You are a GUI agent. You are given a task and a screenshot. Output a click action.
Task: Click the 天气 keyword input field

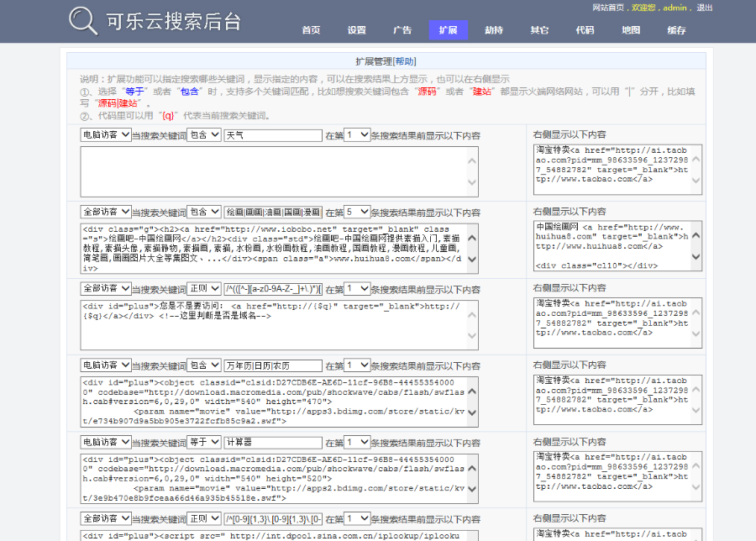(273, 134)
